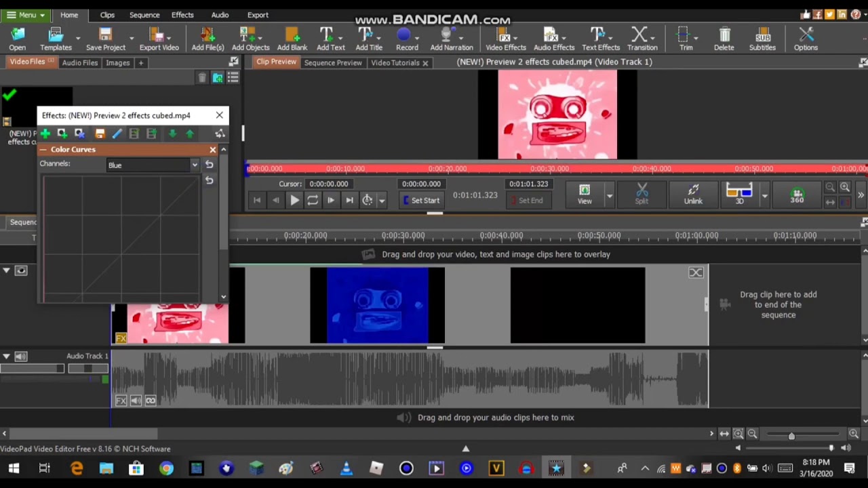This screenshot has width=868, height=488.
Task: Open the Export menu tab
Action: coord(258,14)
